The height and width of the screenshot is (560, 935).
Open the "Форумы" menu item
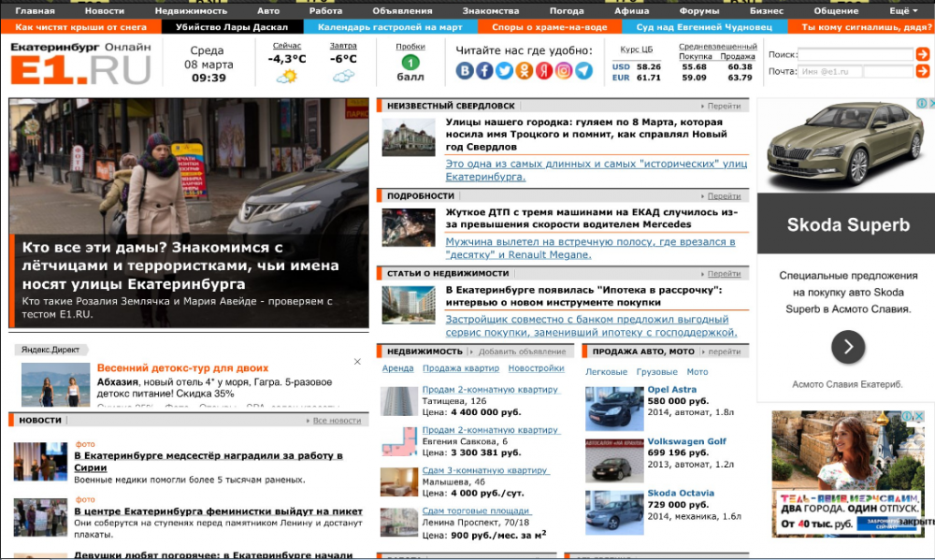pyautogui.click(x=698, y=10)
